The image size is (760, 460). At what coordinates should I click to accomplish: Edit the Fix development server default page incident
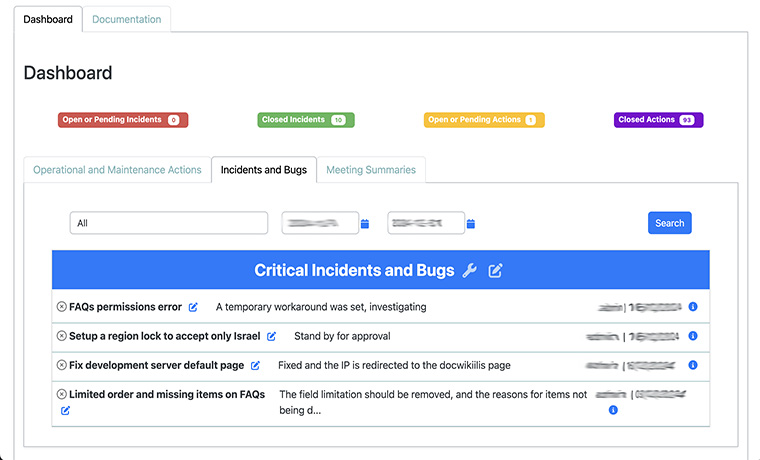255,365
